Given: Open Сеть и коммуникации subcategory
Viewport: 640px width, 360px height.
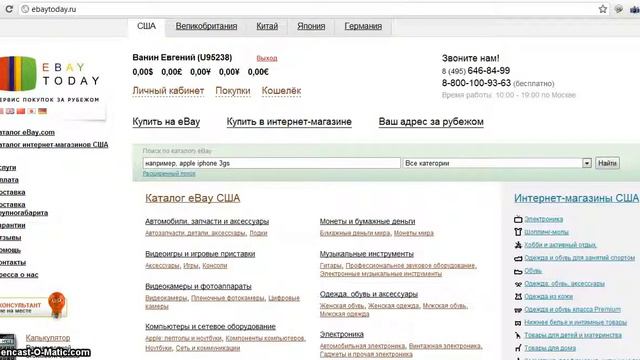Looking at the screenshot, I should pyautogui.click(x=208, y=348).
